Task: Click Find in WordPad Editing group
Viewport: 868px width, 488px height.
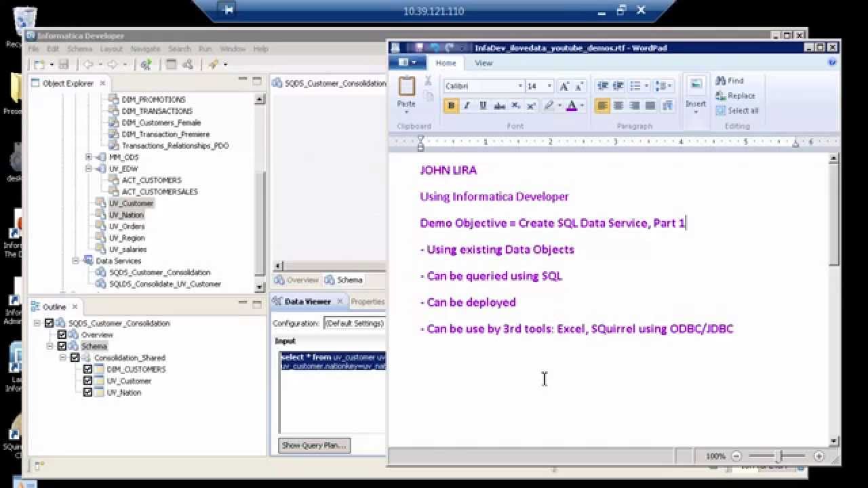Action: point(730,81)
